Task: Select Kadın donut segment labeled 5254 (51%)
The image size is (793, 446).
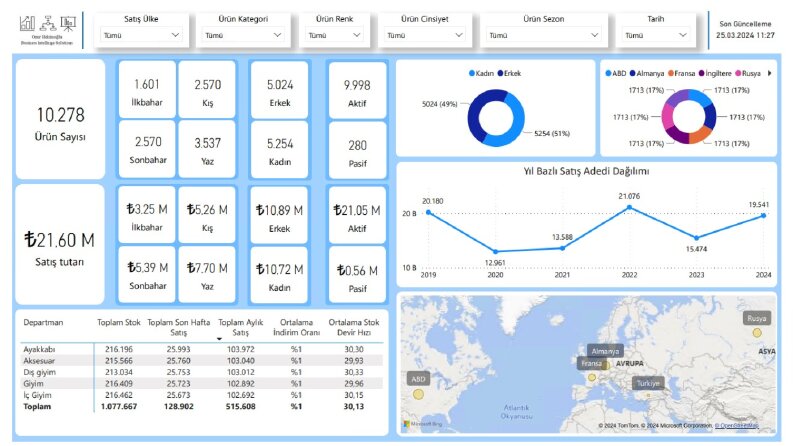Action: (516, 120)
